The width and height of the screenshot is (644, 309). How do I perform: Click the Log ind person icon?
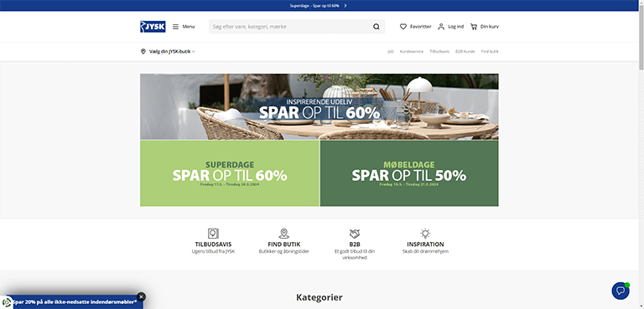click(x=441, y=27)
